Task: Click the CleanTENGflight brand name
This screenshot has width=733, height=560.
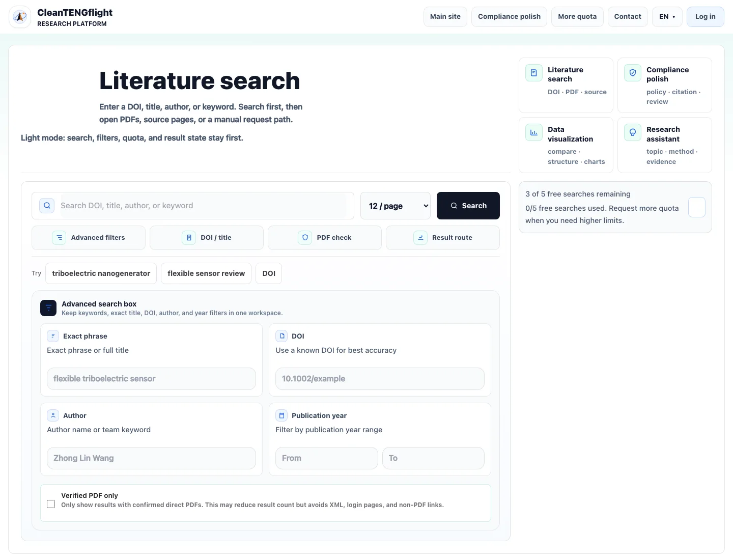Action: click(75, 13)
